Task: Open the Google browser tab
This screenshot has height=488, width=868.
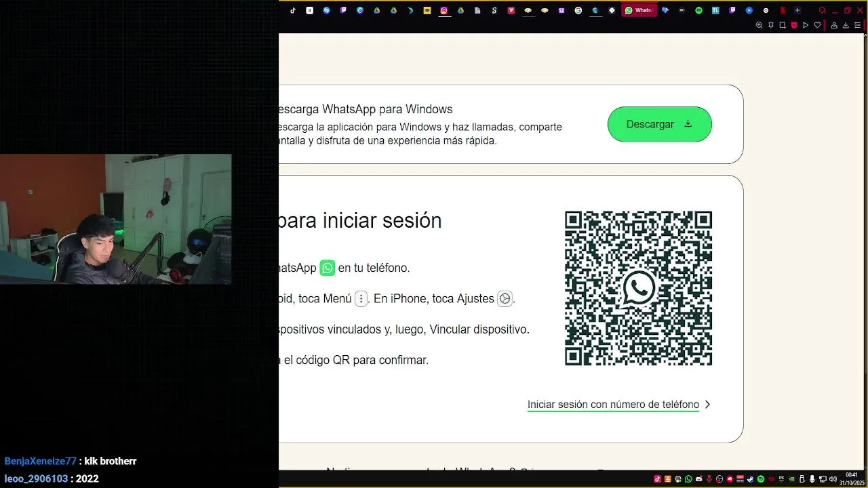Action: pos(578,10)
